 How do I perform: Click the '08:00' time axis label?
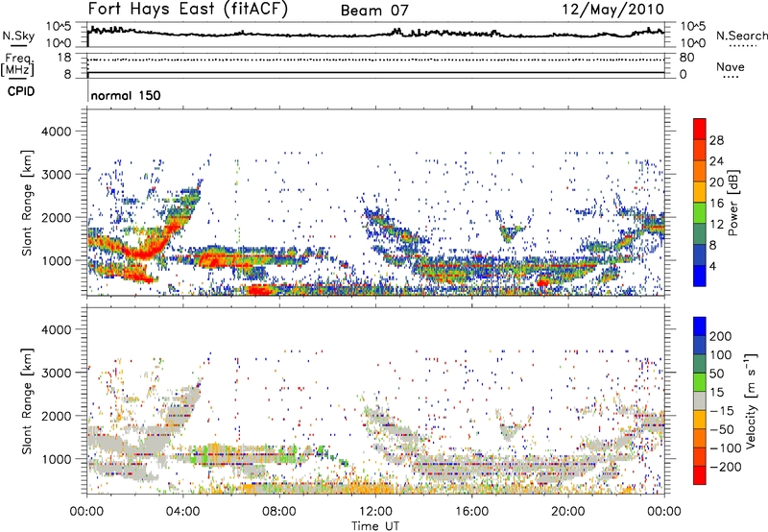[x=279, y=512]
